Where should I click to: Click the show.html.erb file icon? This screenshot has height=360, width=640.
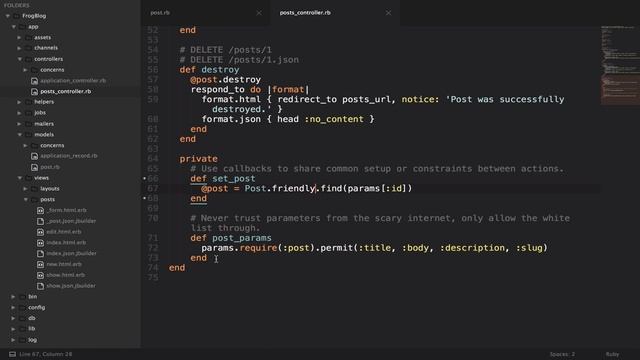[40, 275]
